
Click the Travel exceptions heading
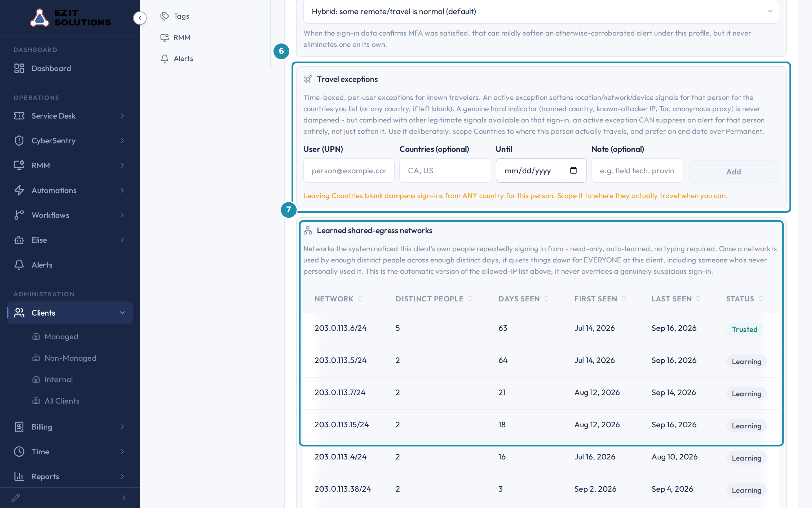347,79
